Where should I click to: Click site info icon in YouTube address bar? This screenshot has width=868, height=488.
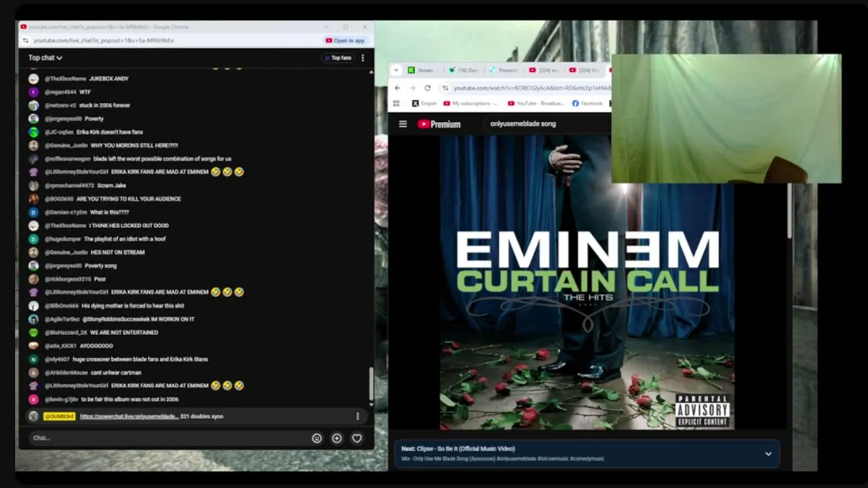pyautogui.click(x=445, y=88)
